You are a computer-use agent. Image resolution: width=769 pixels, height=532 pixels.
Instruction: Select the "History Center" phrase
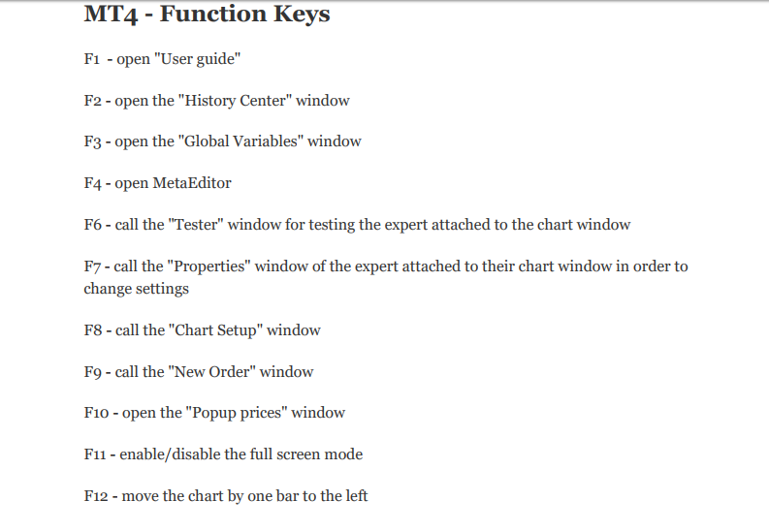(x=236, y=101)
